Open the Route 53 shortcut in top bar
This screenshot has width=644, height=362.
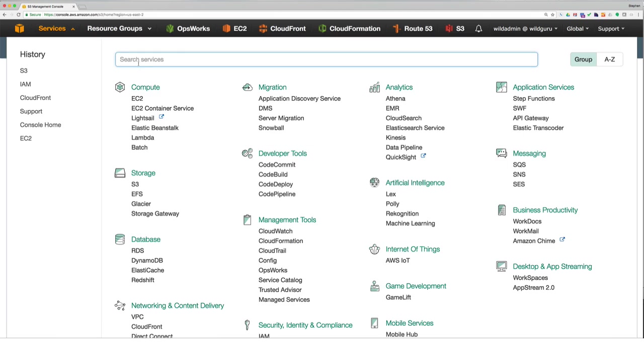pyautogui.click(x=413, y=29)
